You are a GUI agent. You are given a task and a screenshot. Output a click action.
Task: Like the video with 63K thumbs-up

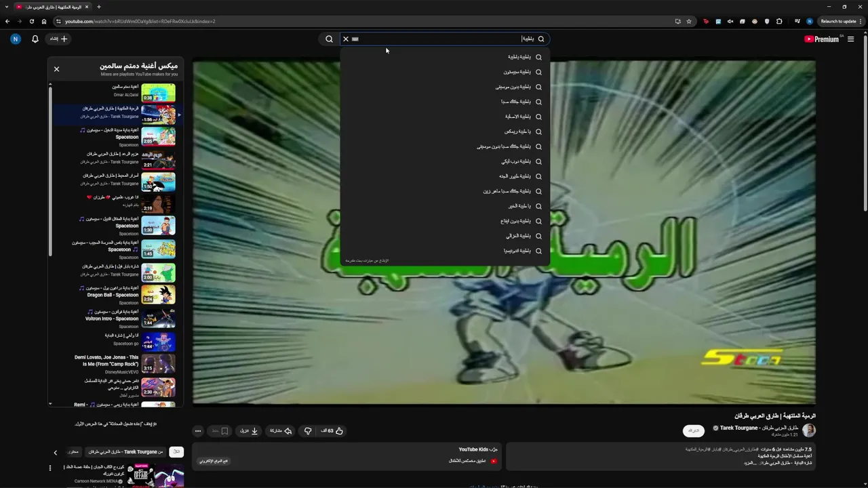coord(333,430)
